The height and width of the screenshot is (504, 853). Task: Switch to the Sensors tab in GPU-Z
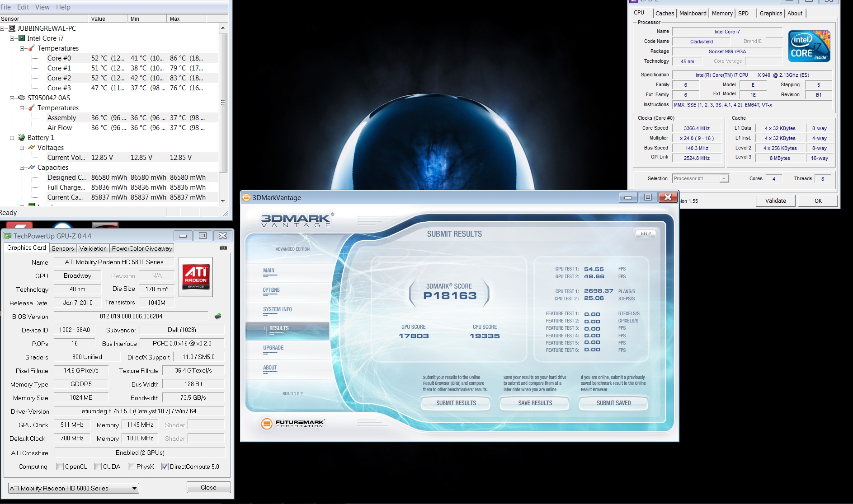(x=62, y=248)
